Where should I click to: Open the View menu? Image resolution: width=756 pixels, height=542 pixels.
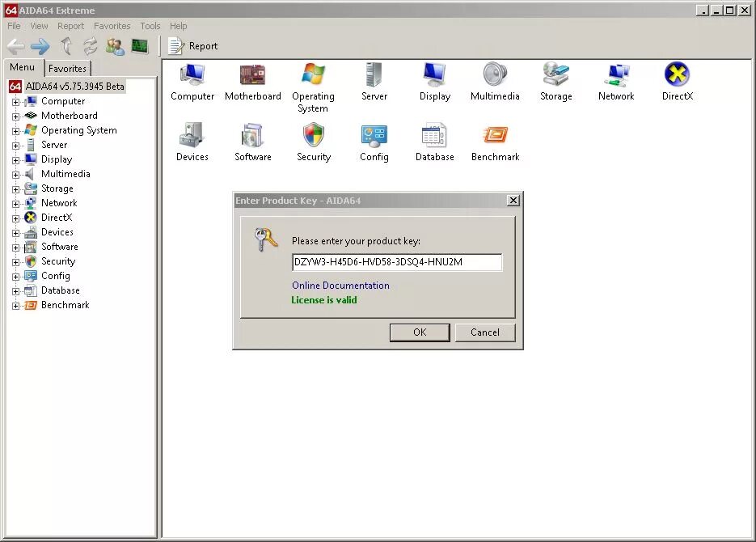click(39, 26)
